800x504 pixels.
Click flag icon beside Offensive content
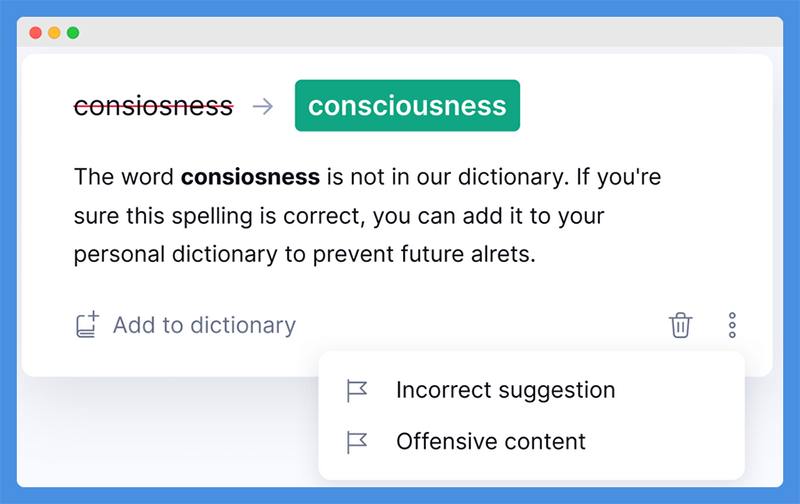(x=357, y=442)
